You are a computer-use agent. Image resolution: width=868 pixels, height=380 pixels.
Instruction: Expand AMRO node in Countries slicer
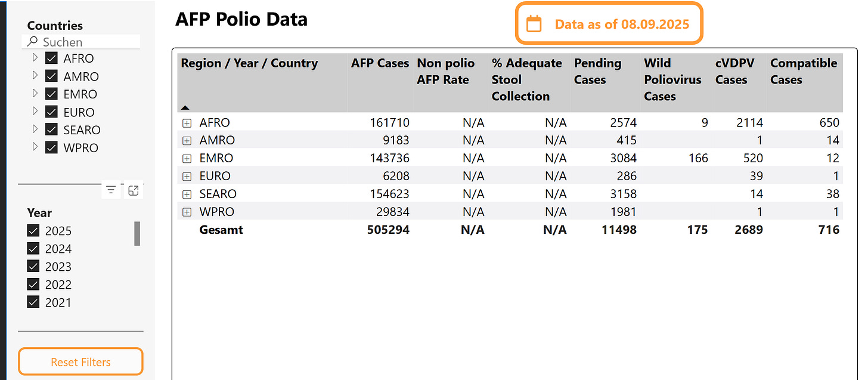coord(35,76)
